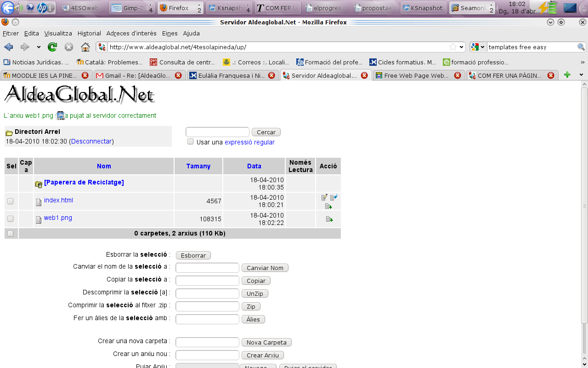
Task: Tick the checkbox for index.html
Action: coord(11,201)
